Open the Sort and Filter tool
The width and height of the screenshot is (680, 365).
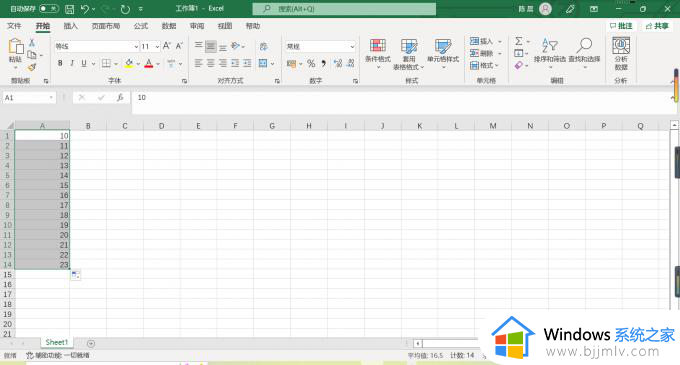tap(549, 45)
